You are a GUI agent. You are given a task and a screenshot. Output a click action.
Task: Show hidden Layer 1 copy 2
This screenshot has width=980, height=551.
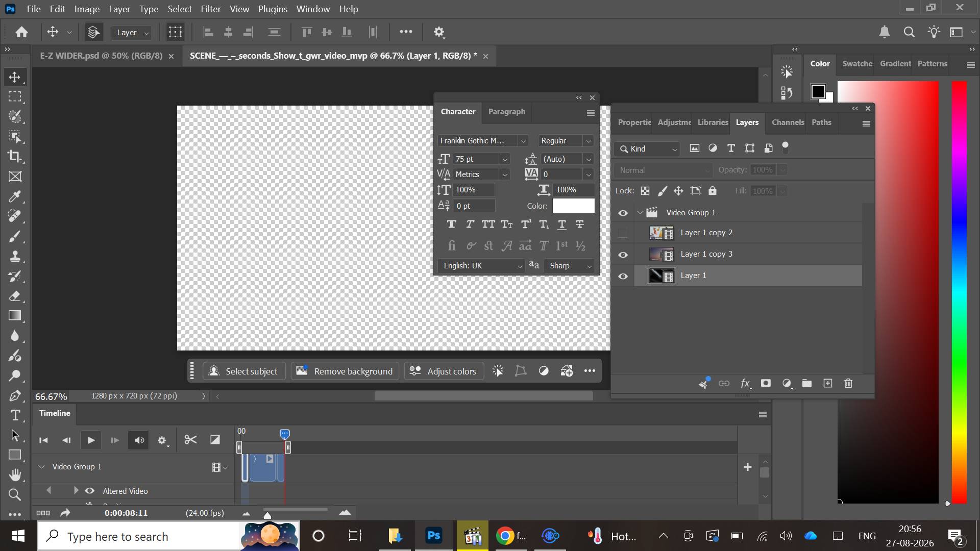[623, 233]
